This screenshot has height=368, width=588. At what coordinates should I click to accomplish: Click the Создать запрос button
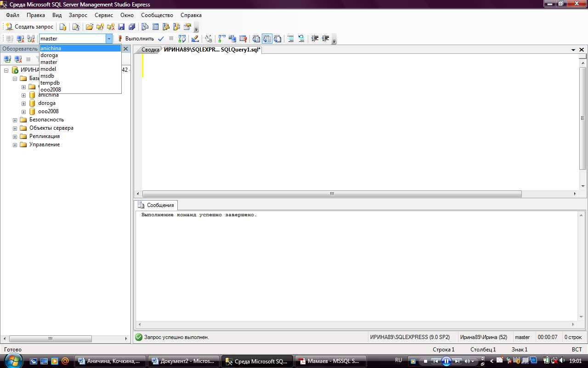(x=30, y=27)
